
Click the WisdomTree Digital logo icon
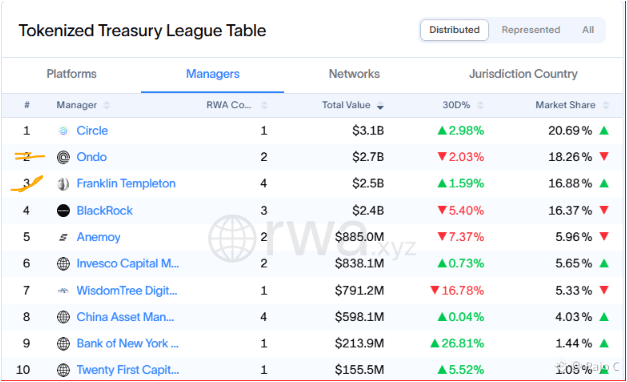(63, 291)
